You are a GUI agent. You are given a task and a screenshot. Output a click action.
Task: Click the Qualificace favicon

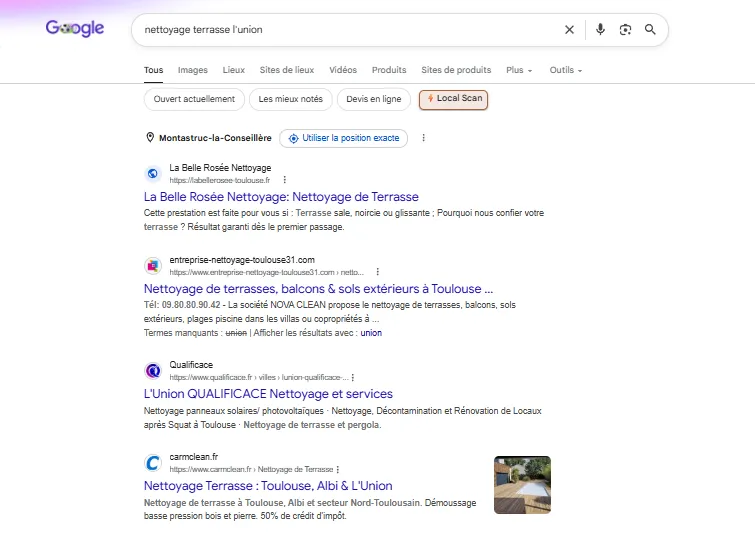(153, 371)
